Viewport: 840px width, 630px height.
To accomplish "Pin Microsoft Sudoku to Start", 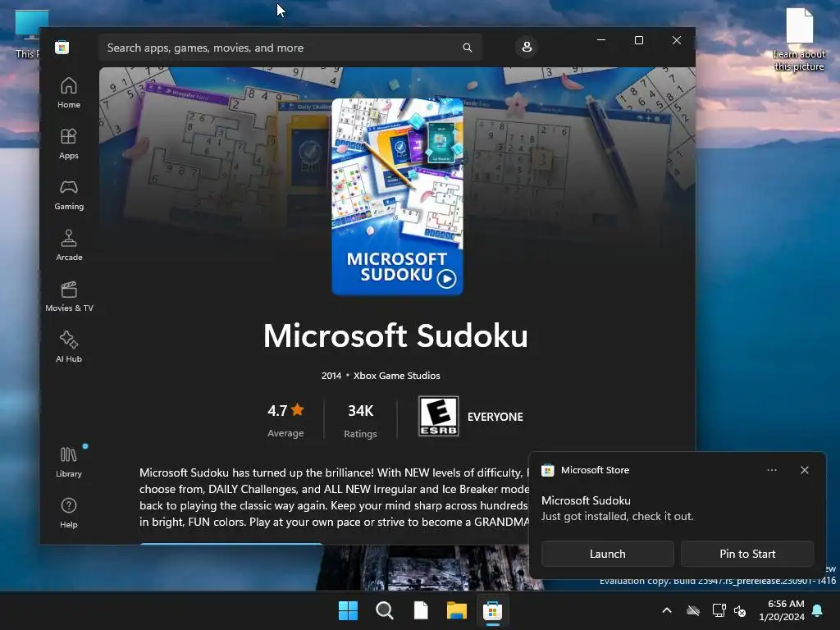I will 746,554.
